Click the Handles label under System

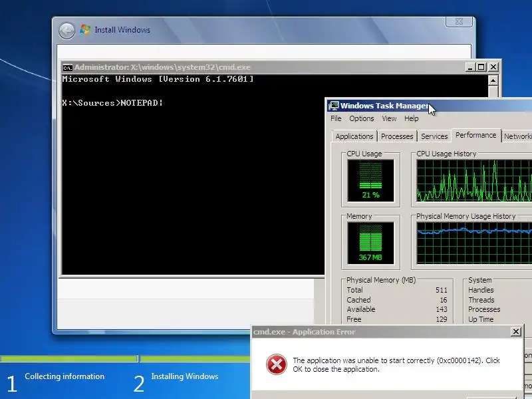481,290
